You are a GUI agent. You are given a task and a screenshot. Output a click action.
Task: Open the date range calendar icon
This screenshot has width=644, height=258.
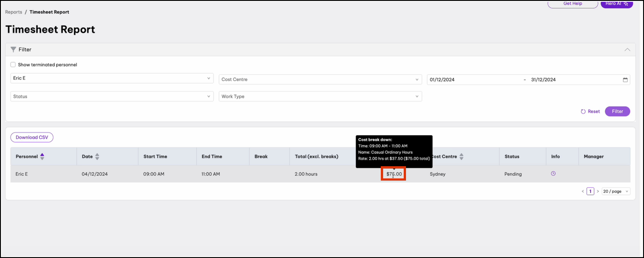[x=625, y=80]
